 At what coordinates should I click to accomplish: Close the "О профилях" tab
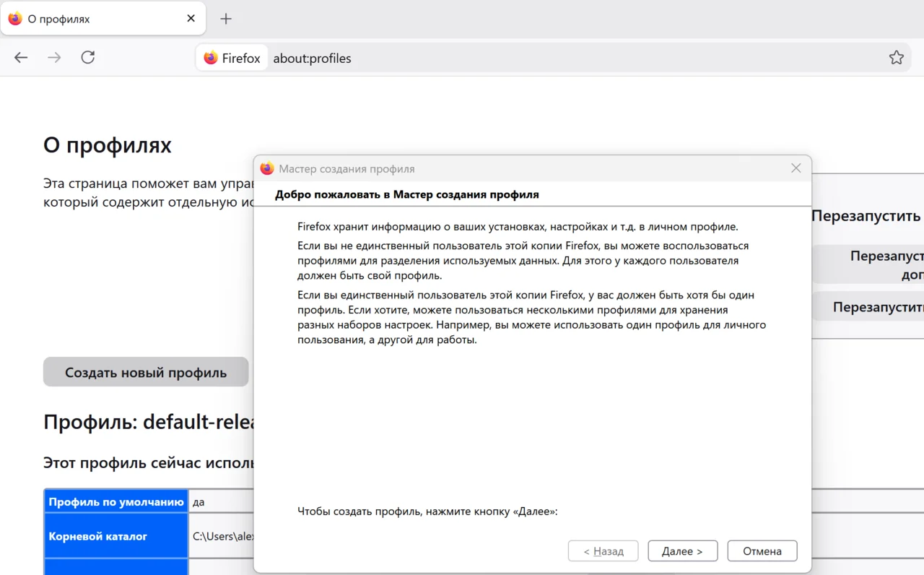191,19
